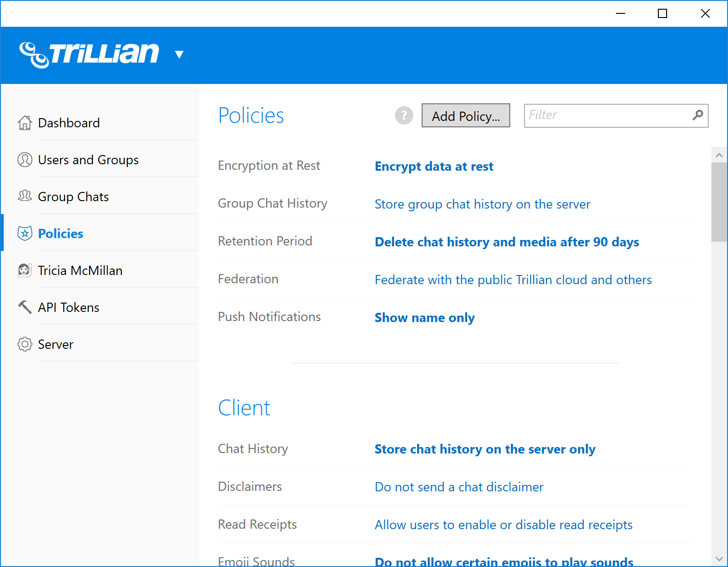
Task: Click the Federation label
Action: coord(248,279)
